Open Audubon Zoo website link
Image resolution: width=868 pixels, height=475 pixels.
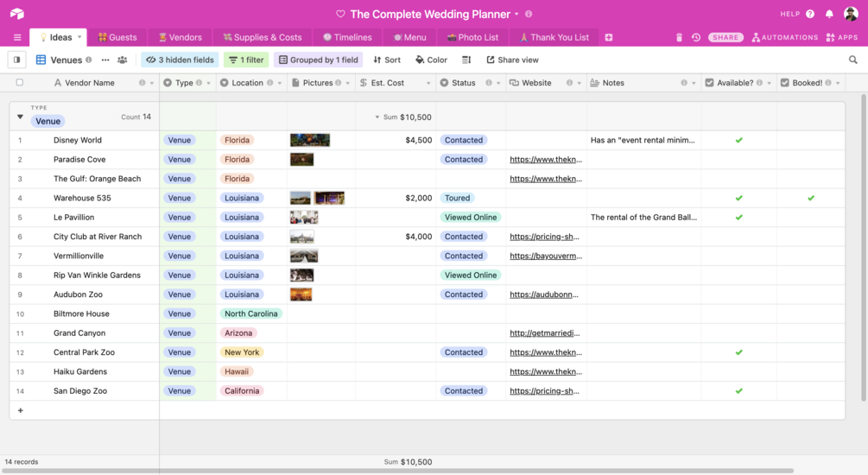click(544, 294)
